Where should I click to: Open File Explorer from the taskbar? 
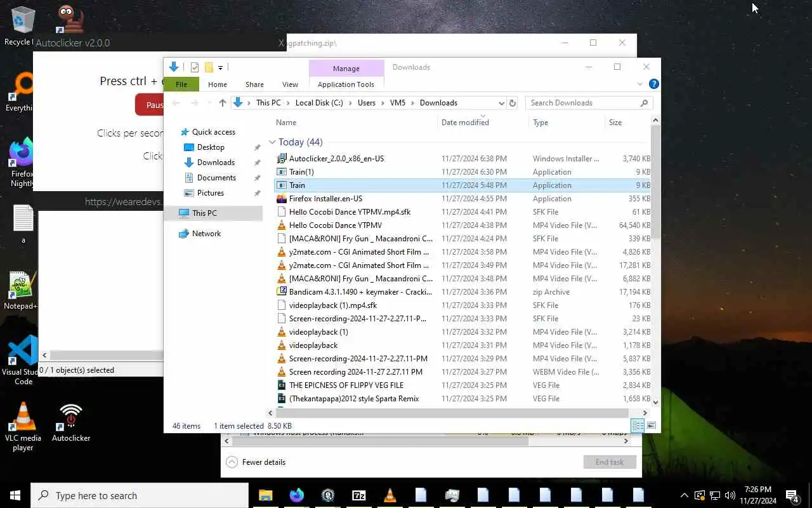point(266,495)
